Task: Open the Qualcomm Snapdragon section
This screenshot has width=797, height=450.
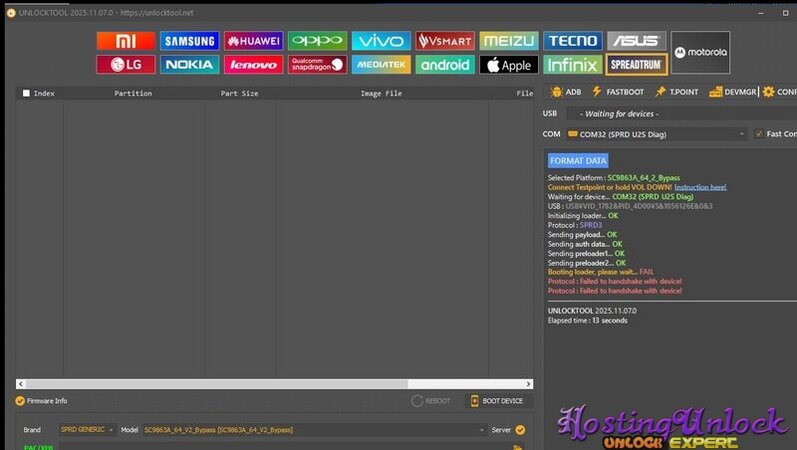Action: coord(317,65)
